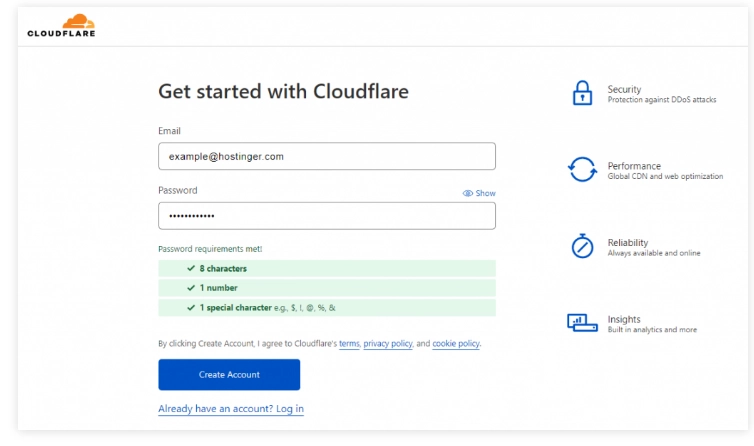Click the 1 number requirement text

pos(218,288)
